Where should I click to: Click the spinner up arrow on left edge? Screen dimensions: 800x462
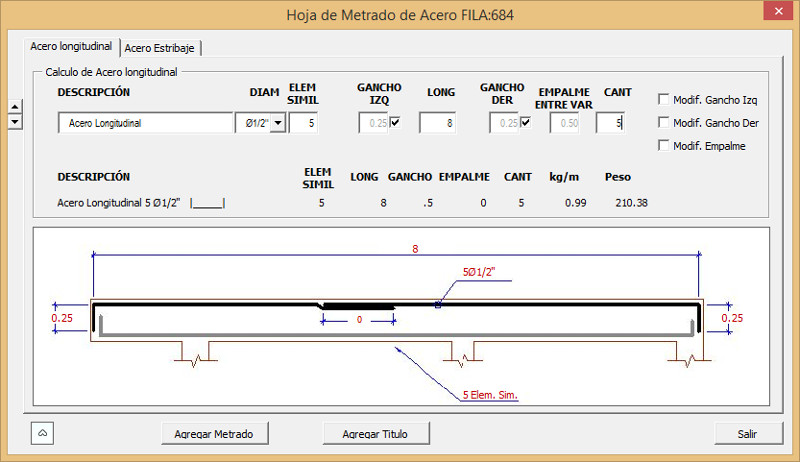tap(14, 108)
